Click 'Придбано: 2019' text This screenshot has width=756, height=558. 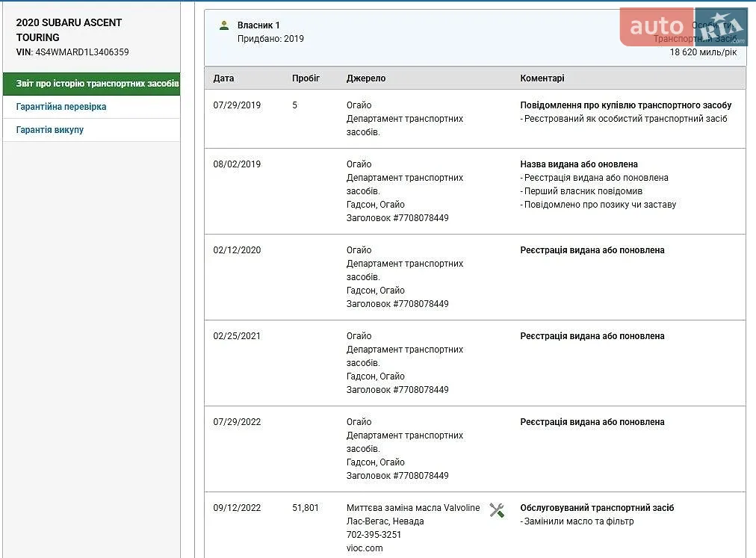pyautogui.click(x=270, y=39)
